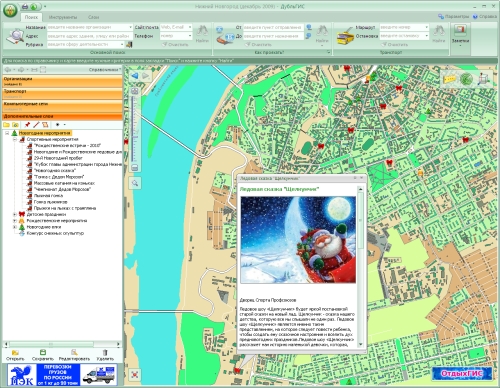Open the Остановка stop dropdown
The height and width of the screenshot is (388, 500).
tap(426, 36)
